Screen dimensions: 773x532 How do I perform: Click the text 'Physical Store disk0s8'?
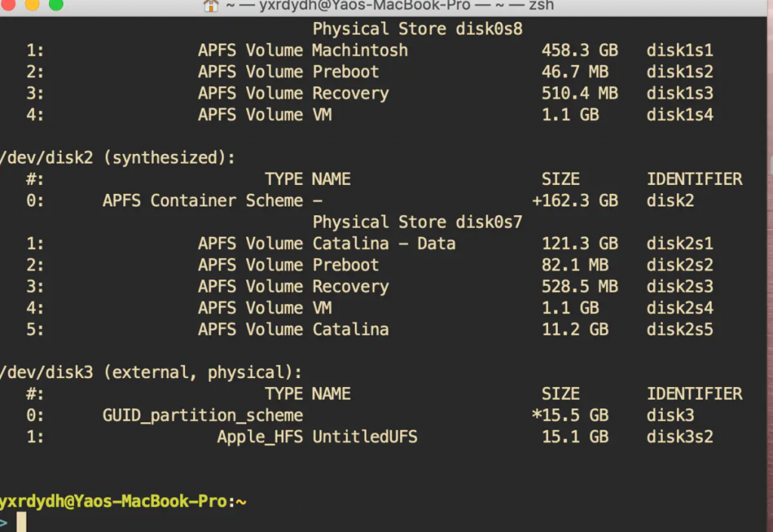tap(417, 29)
